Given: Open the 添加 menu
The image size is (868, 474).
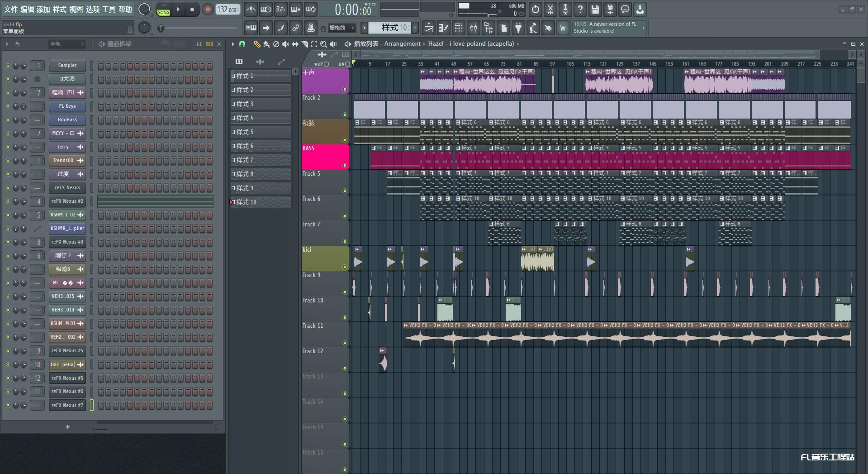Looking at the screenshot, I should pos(43,9).
